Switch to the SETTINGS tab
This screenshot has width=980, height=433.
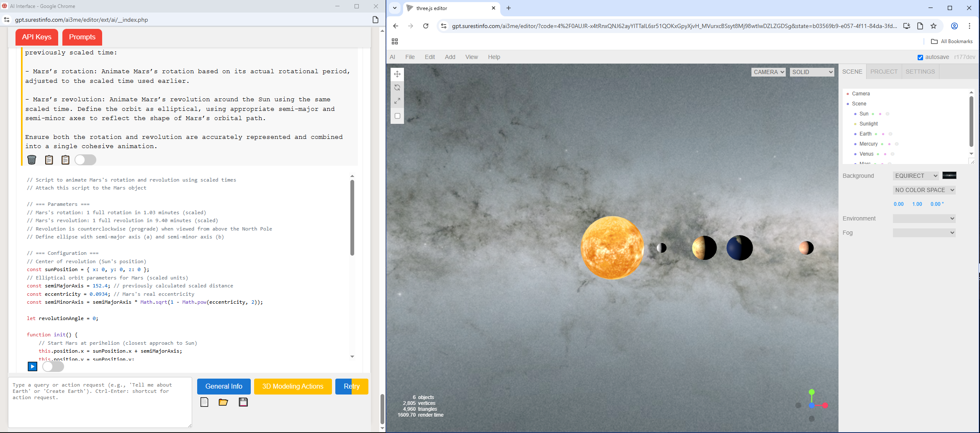[x=920, y=72]
